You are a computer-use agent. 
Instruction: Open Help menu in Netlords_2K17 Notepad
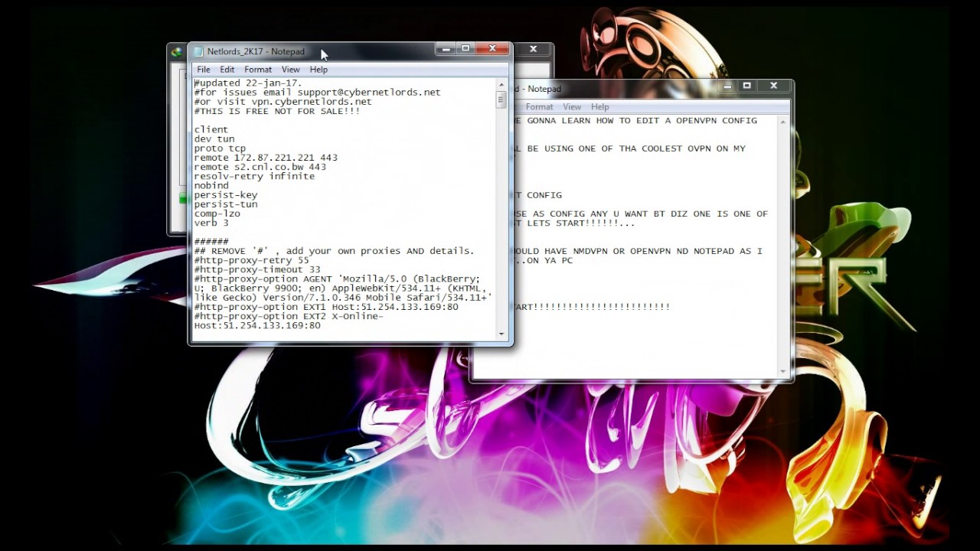tap(318, 70)
